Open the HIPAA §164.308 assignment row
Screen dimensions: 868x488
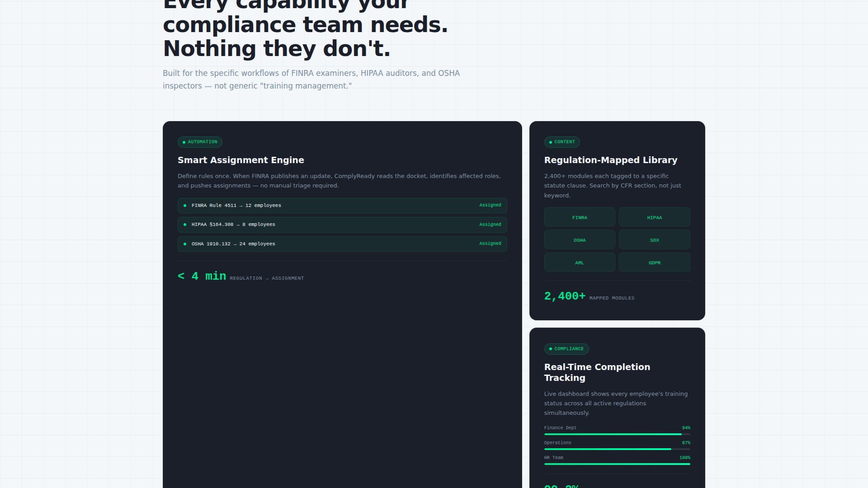pos(342,225)
